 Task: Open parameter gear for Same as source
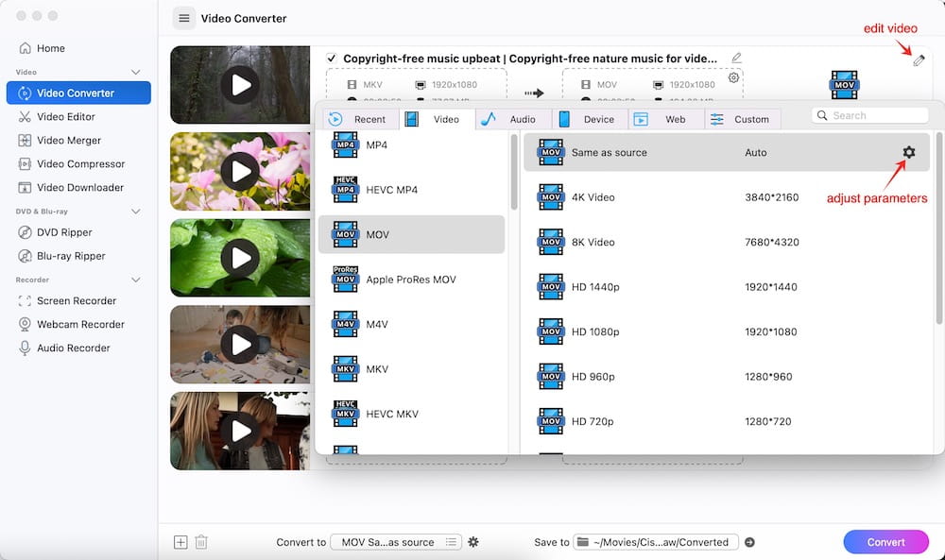click(x=909, y=152)
